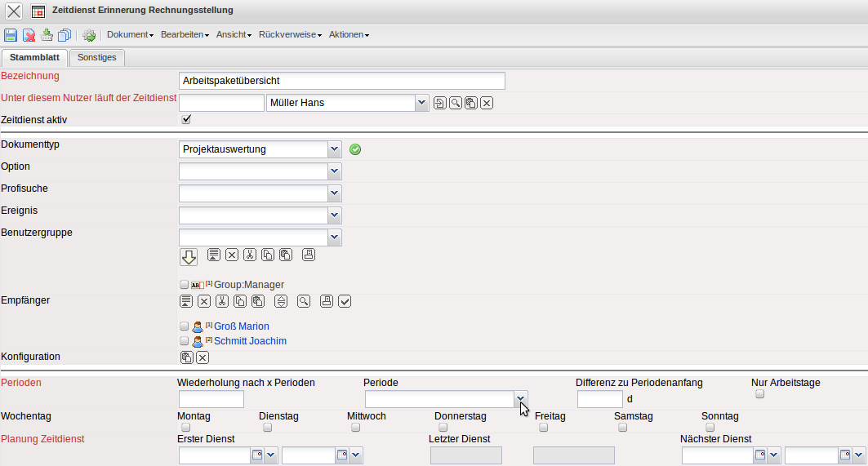Click the yellow down-arrow under Benutzergruppe

pyautogui.click(x=189, y=257)
